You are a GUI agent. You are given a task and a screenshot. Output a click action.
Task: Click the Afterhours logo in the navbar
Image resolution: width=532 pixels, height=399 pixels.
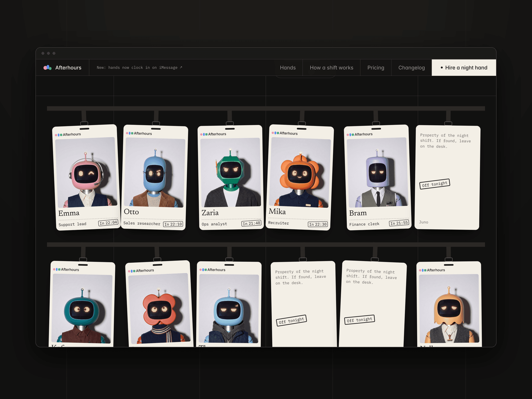pos(62,68)
